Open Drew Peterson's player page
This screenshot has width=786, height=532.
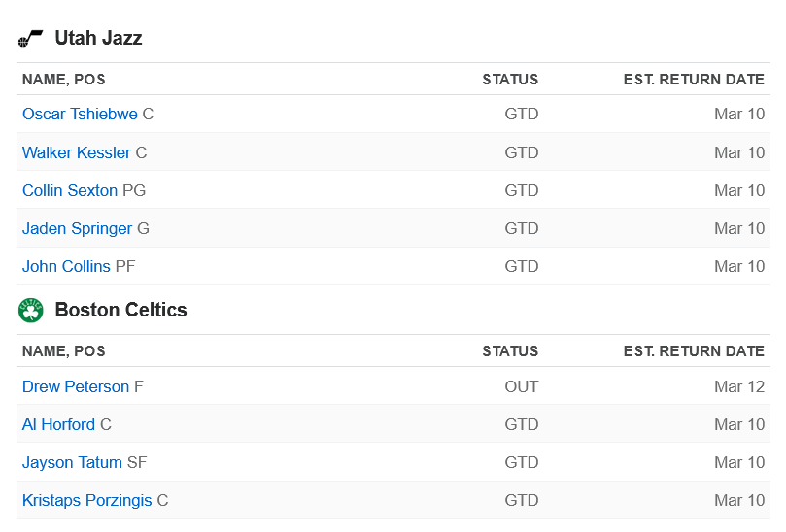point(76,386)
